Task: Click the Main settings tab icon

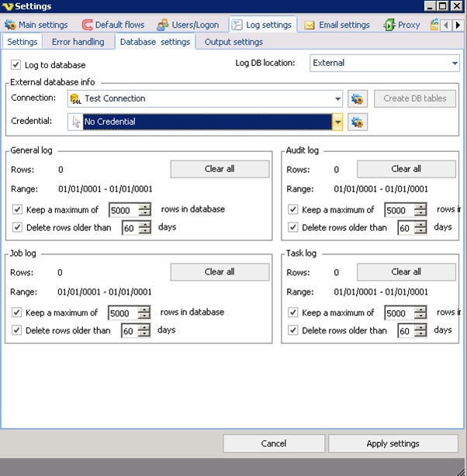Action: coord(10,25)
